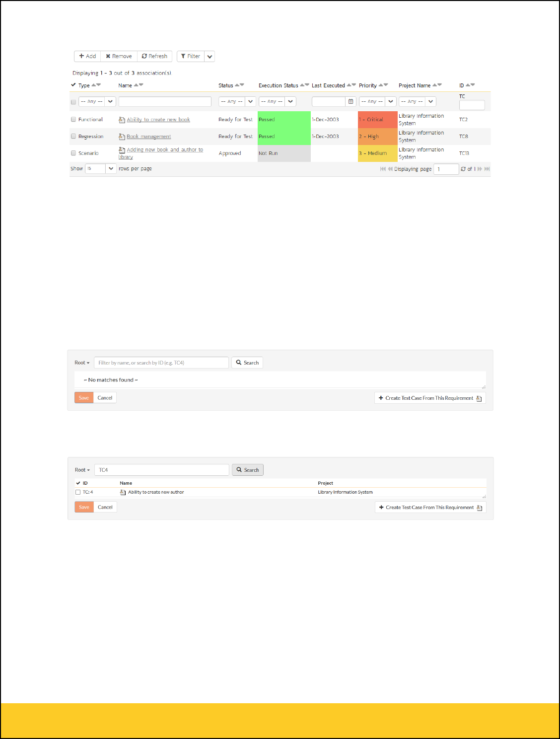Viewport: 560px width, 739px height.
Task: Sort Type column ascending
Action: tap(94, 85)
